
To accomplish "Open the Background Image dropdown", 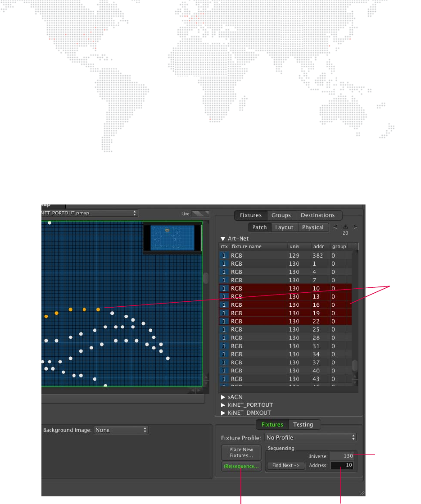I will 121,430.
